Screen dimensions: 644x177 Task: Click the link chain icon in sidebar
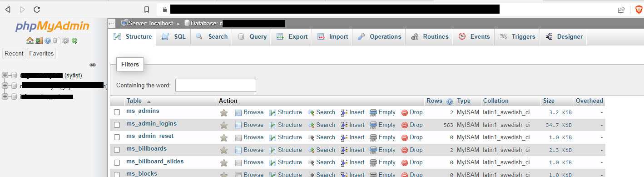point(93,65)
